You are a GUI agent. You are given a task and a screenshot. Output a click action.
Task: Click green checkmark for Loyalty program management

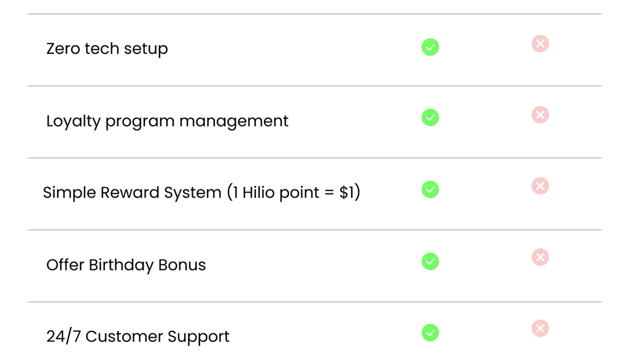coord(430,117)
